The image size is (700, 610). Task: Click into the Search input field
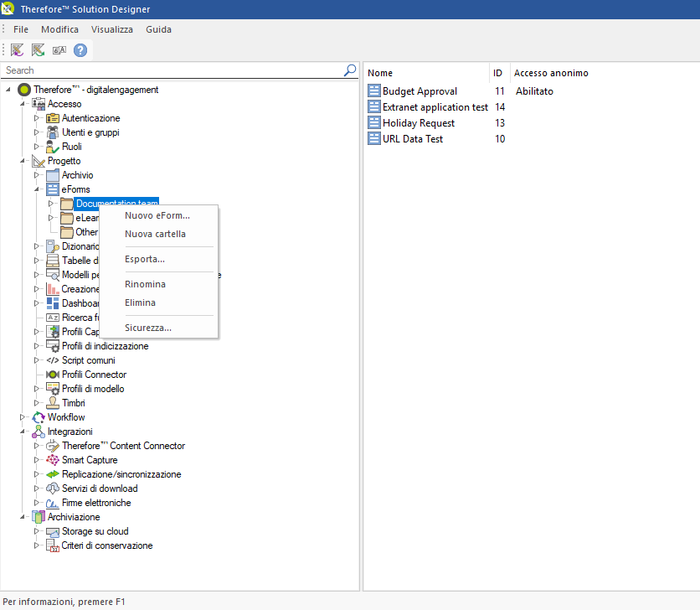pos(167,70)
